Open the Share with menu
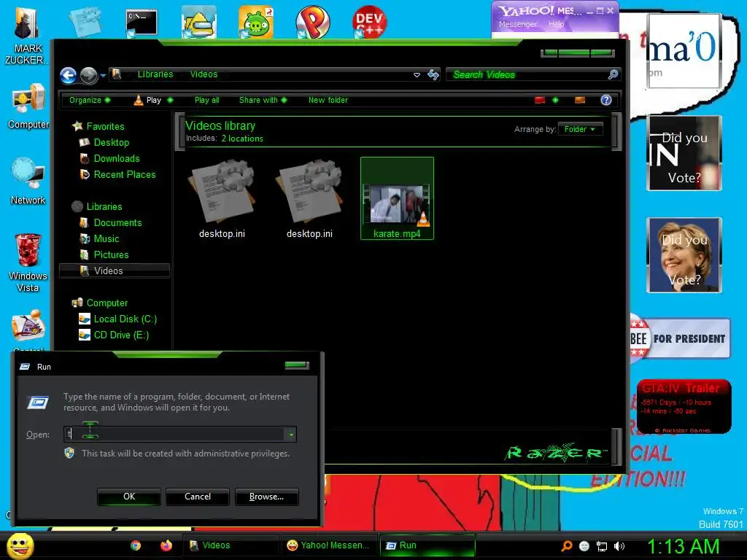747x560 pixels. pyautogui.click(x=263, y=100)
